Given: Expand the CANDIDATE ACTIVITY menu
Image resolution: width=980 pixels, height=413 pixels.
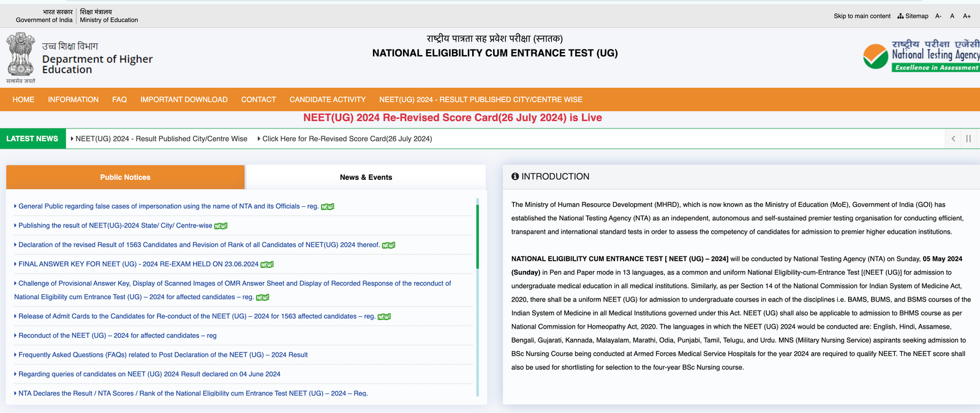Looking at the screenshot, I should tap(327, 100).
